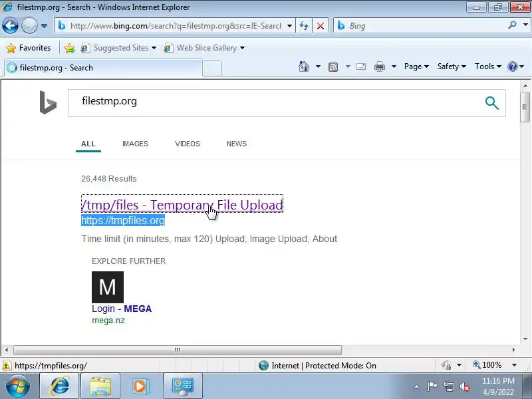Open the Login - MEGA link
This screenshot has width=532, height=399.
(122, 309)
